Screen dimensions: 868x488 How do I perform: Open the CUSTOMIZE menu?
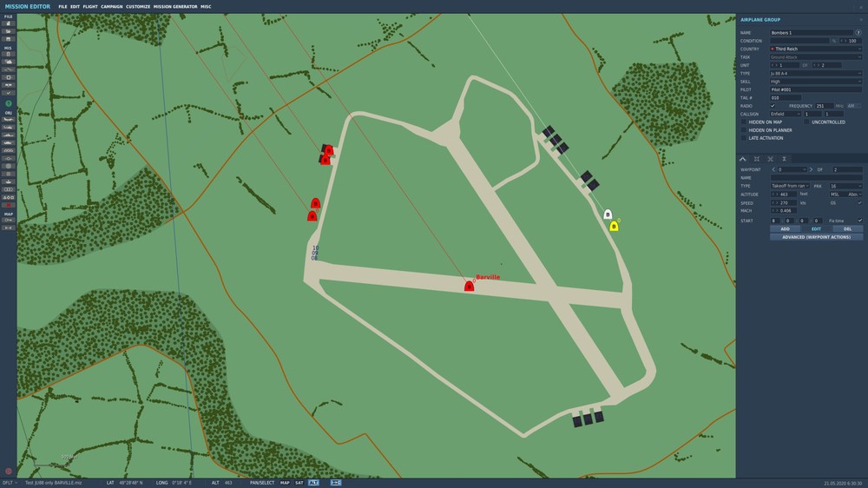click(138, 7)
